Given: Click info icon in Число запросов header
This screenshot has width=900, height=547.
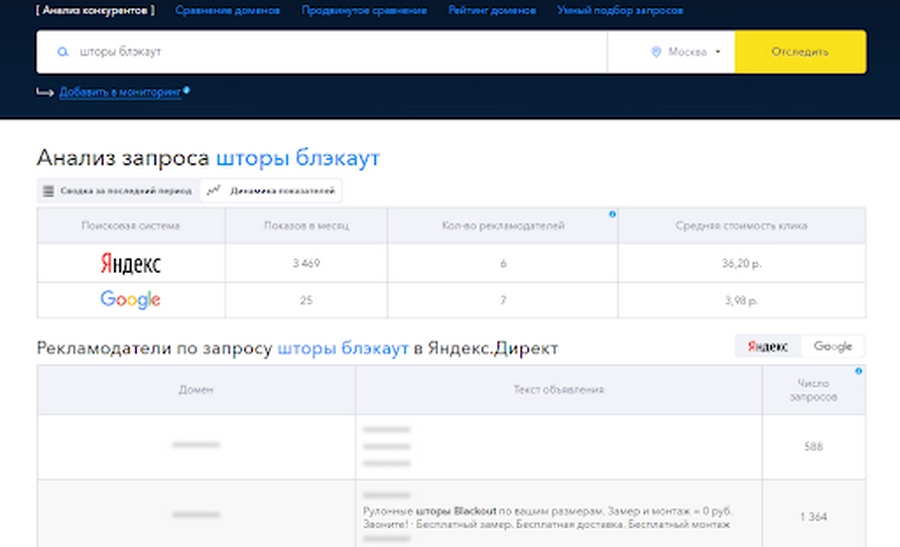Looking at the screenshot, I should [x=858, y=371].
